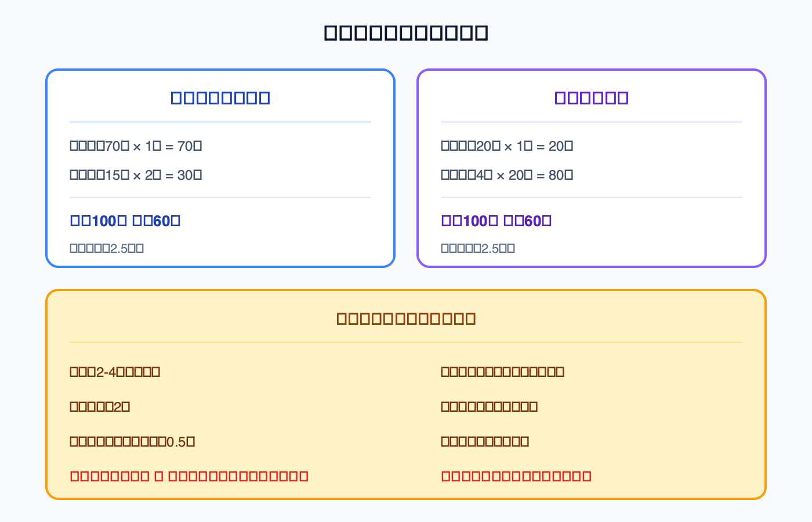Select the "70 × 1 = 70" calculation line
This screenshot has height=522, width=812.
click(136, 146)
